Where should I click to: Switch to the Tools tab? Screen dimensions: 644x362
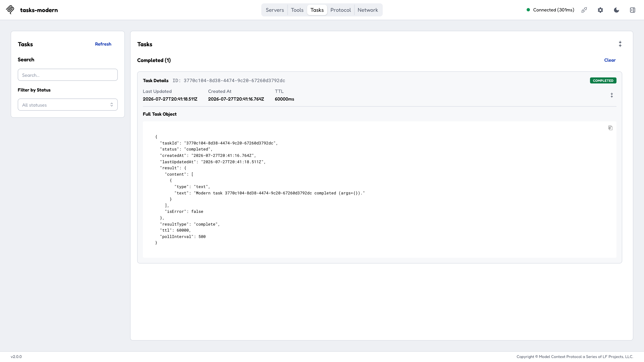pos(297,10)
